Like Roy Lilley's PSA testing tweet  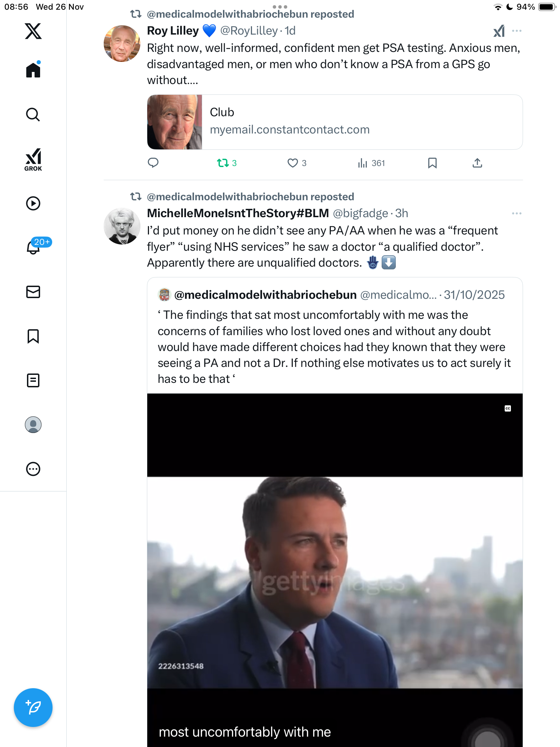click(x=293, y=163)
